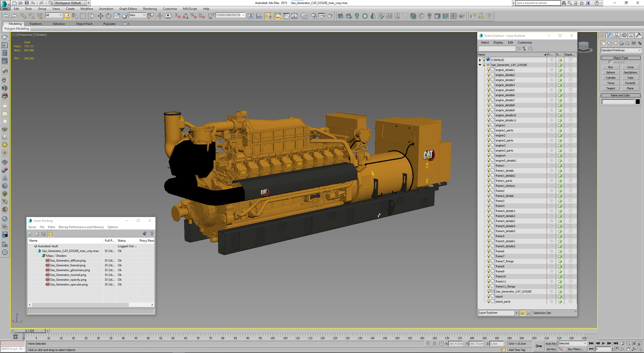
Task: Click the Pan View hand icon
Action: pyautogui.click(x=629, y=349)
